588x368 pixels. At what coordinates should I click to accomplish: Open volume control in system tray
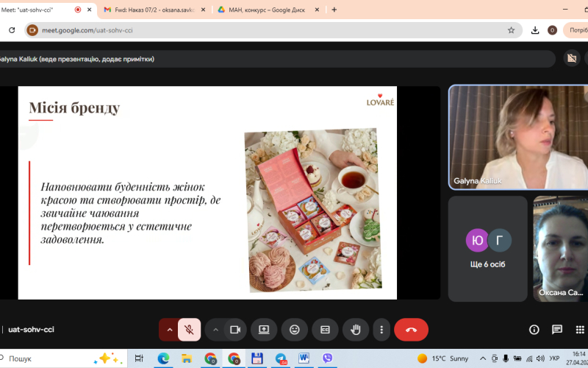click(x=540, y=358)
